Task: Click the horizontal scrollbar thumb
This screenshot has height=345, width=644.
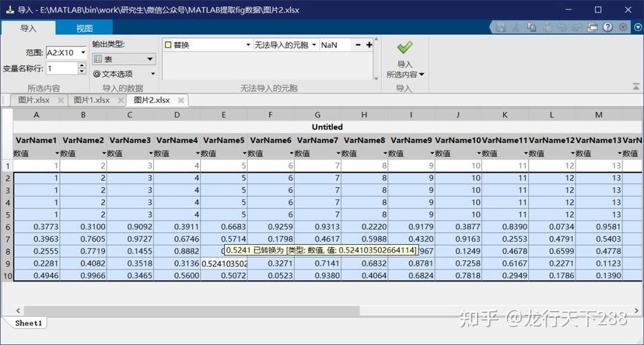Action: 192,310
